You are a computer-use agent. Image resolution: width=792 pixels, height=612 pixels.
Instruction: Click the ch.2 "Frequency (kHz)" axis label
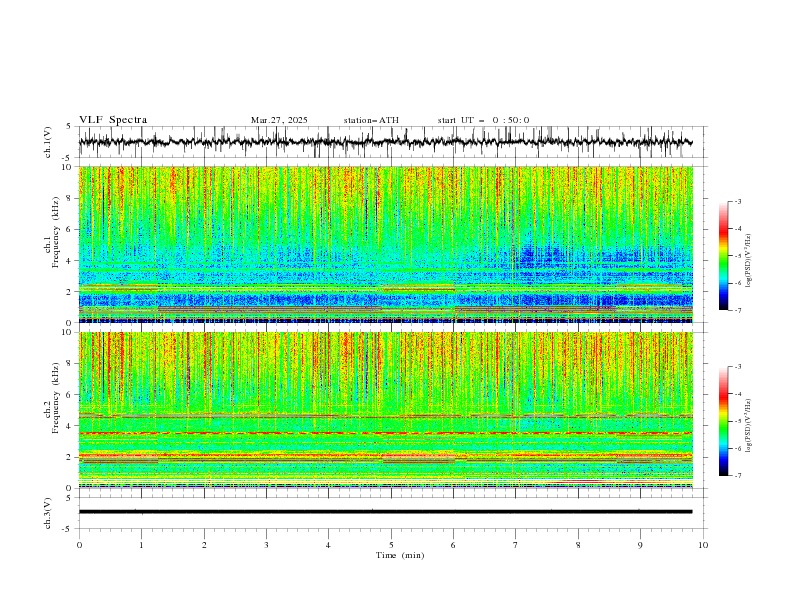coord(57,397)
